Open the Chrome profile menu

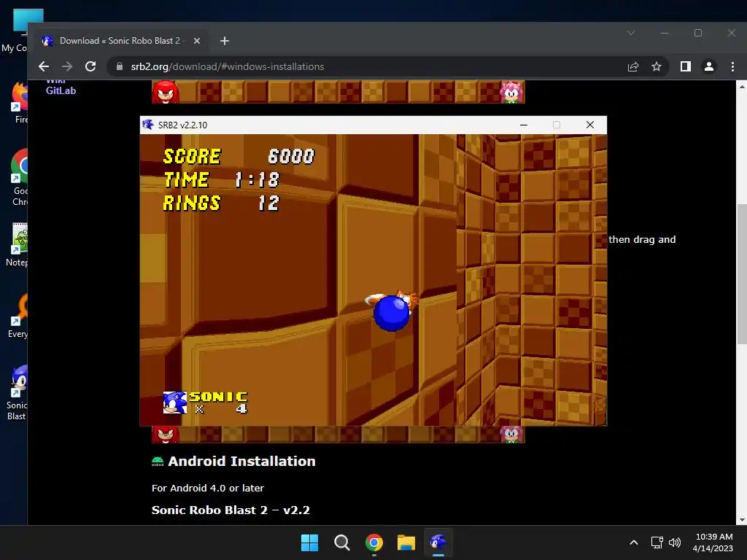(x=709, y=66)
